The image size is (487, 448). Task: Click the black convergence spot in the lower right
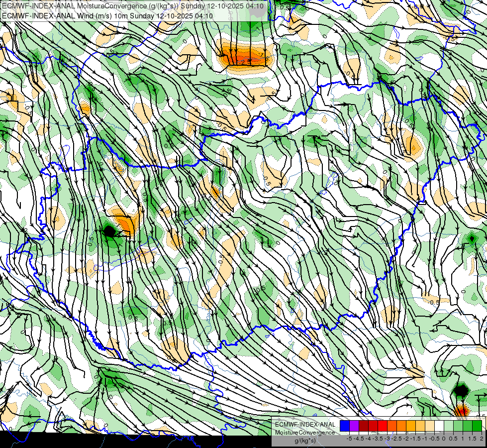coord(461,390)
